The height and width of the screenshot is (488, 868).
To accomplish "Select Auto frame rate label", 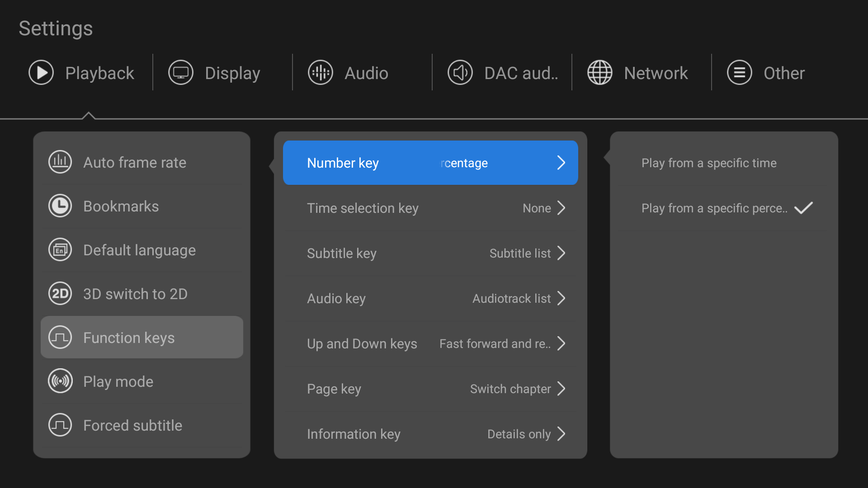I will click(x=135, y=162).
